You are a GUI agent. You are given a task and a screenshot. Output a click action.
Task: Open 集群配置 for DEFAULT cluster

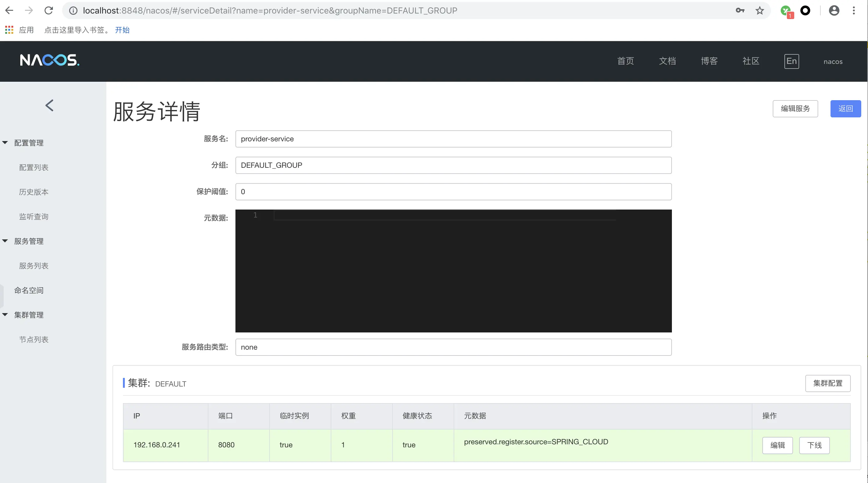pos(827,383)
